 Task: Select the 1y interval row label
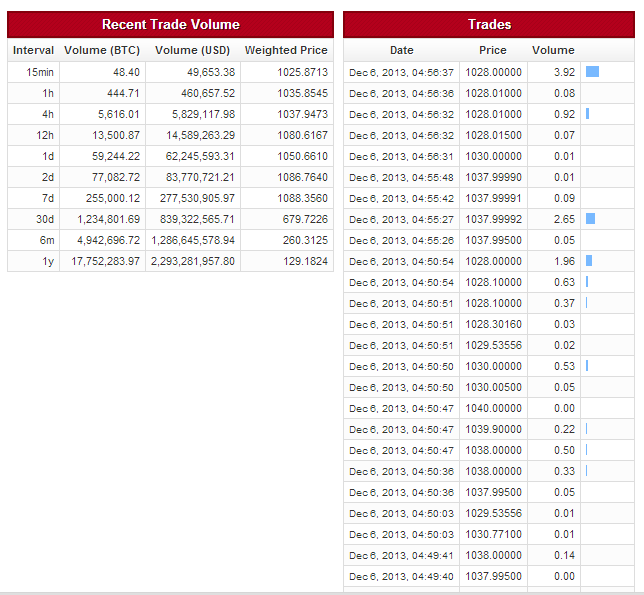(x=46, y=261)
